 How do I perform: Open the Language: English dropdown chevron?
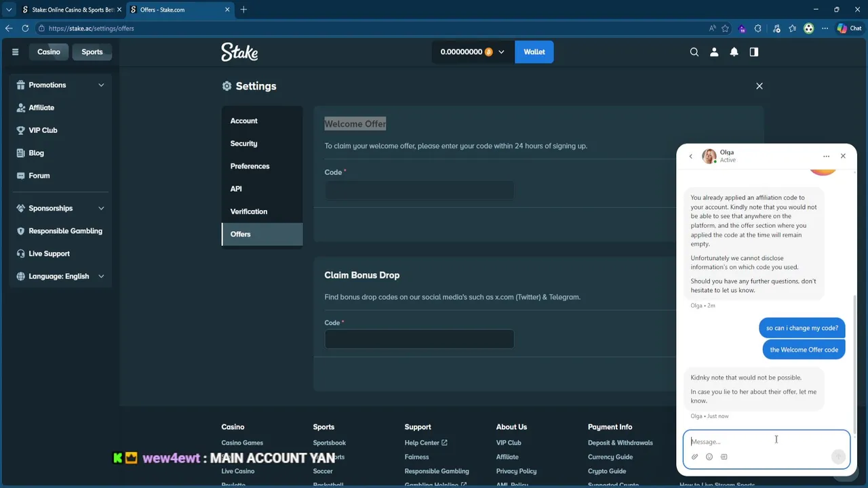point(101,277)
